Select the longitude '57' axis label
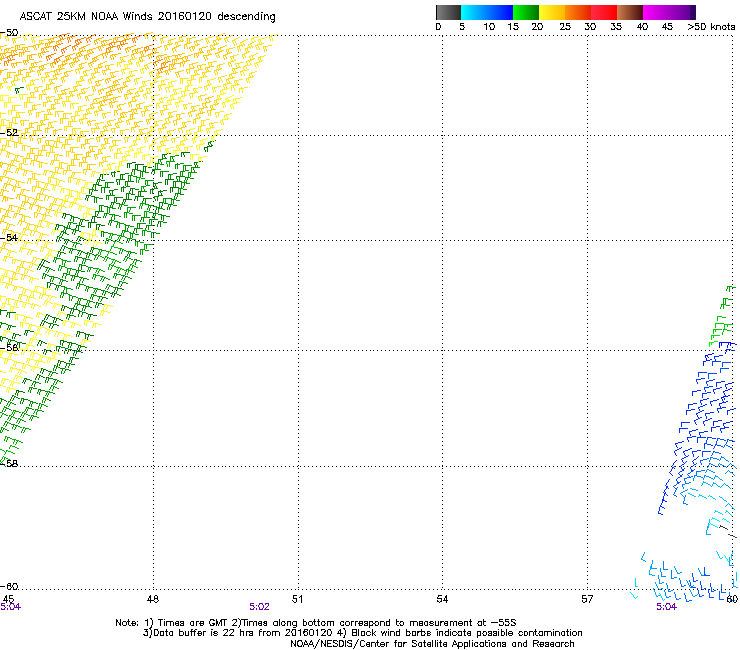The width and height of the screenshot is (740, 650). pyautogui.click(x=587, y=599)
